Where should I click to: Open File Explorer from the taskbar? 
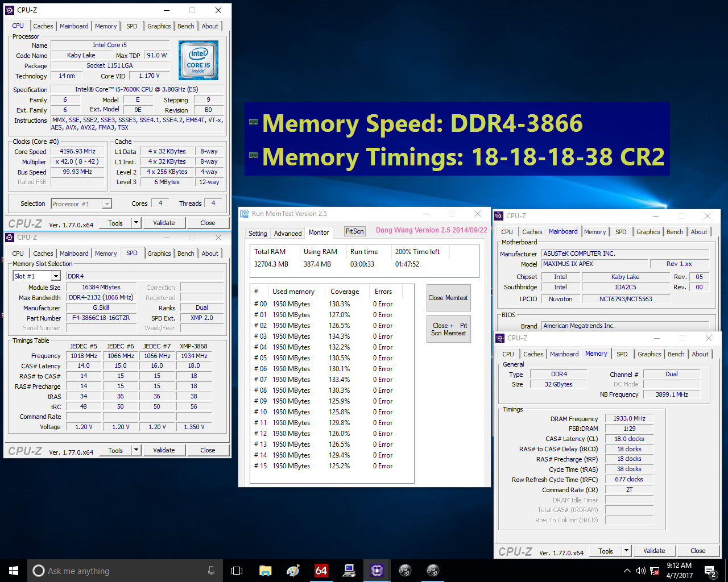pos(265,570)
